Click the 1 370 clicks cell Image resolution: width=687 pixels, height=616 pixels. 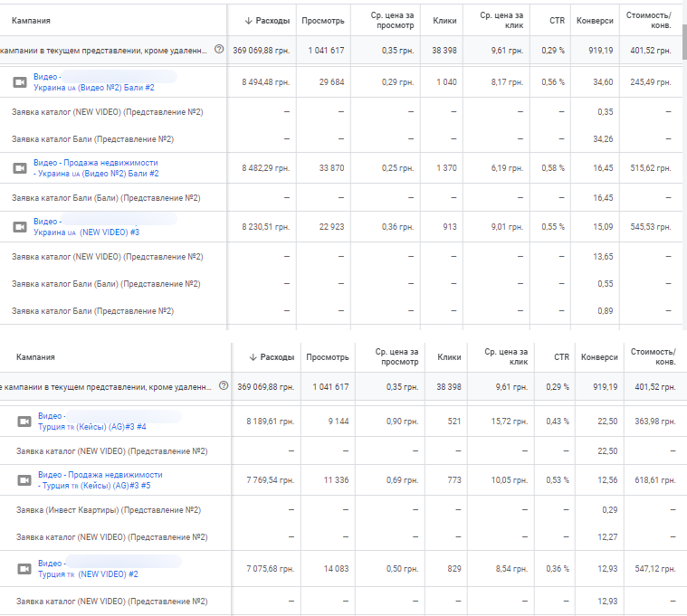pos(446,168)
